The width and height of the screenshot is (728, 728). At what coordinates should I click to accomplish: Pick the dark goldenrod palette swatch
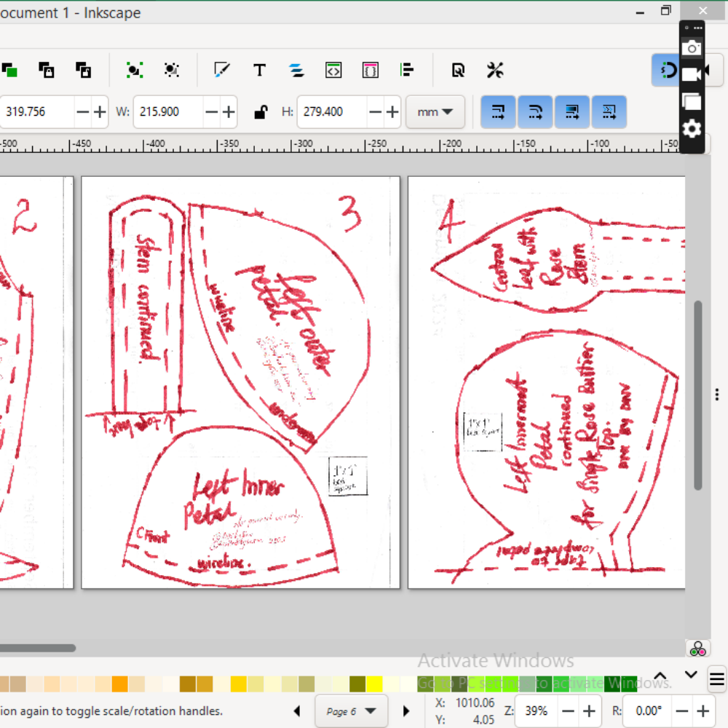(187, 684)
